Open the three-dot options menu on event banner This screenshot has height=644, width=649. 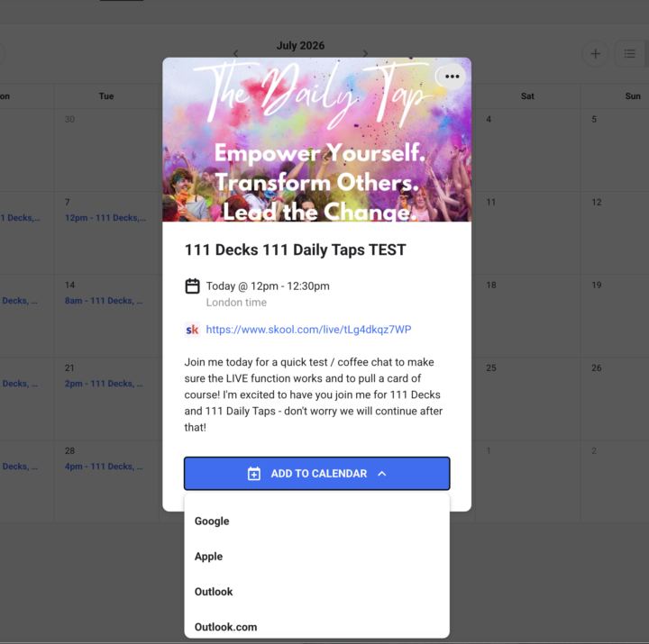452,77
